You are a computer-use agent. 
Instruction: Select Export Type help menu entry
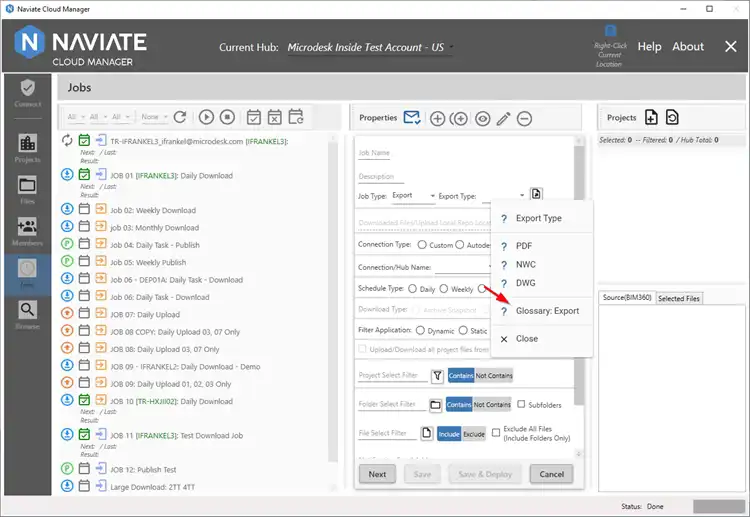(x=542, y=218)
